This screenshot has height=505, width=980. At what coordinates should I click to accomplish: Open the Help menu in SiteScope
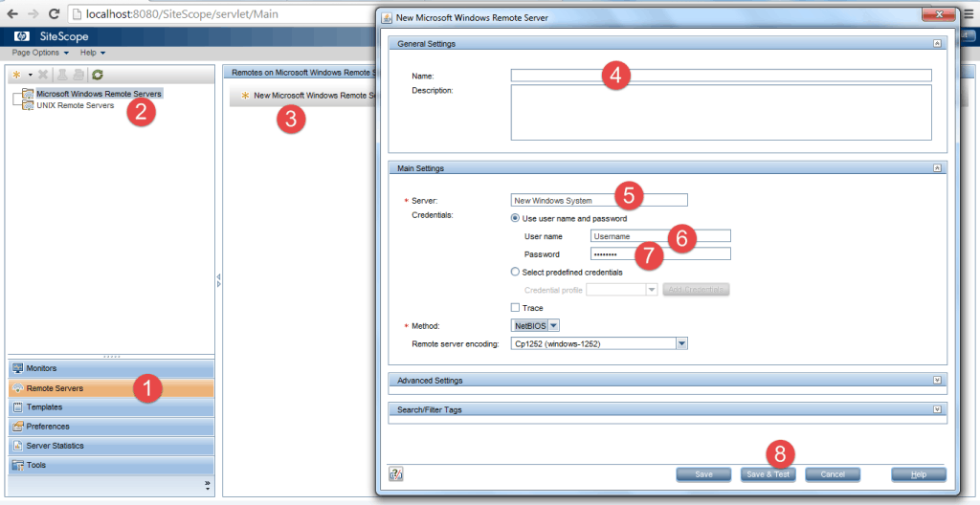point(93,54)
